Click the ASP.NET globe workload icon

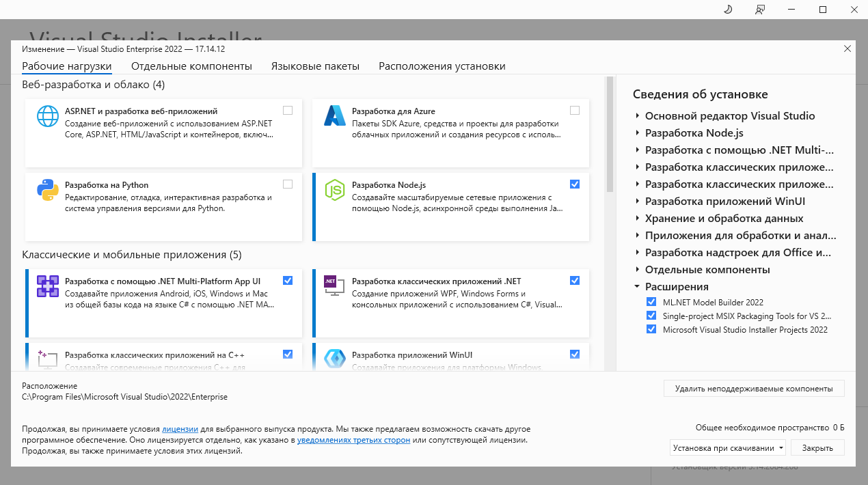[48, 116]
